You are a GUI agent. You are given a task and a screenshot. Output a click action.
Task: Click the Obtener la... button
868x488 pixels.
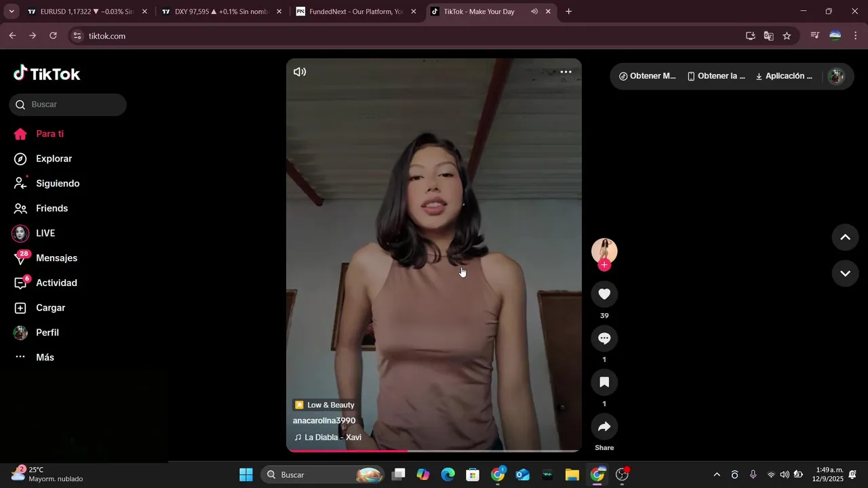click(x=716, y=76)
